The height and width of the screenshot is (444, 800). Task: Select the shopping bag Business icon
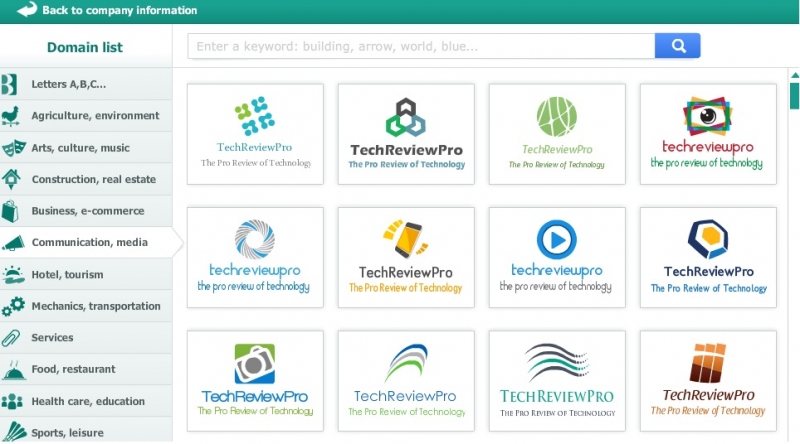[x=13, y=211]
